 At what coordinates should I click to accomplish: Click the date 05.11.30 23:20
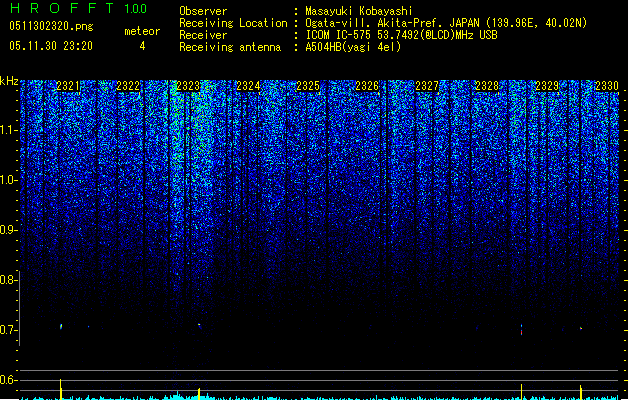(51, 46)
